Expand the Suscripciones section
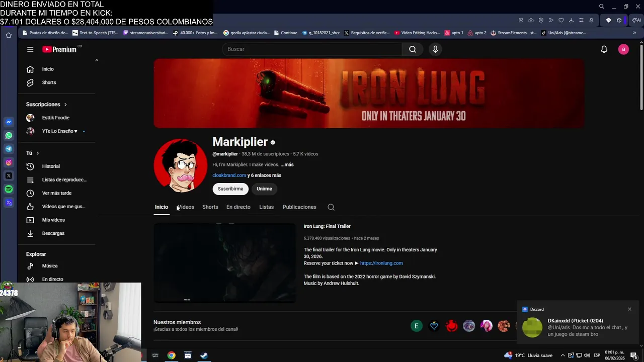The height and width of the screenshot is (362, 644). click(x=46, y=104)
